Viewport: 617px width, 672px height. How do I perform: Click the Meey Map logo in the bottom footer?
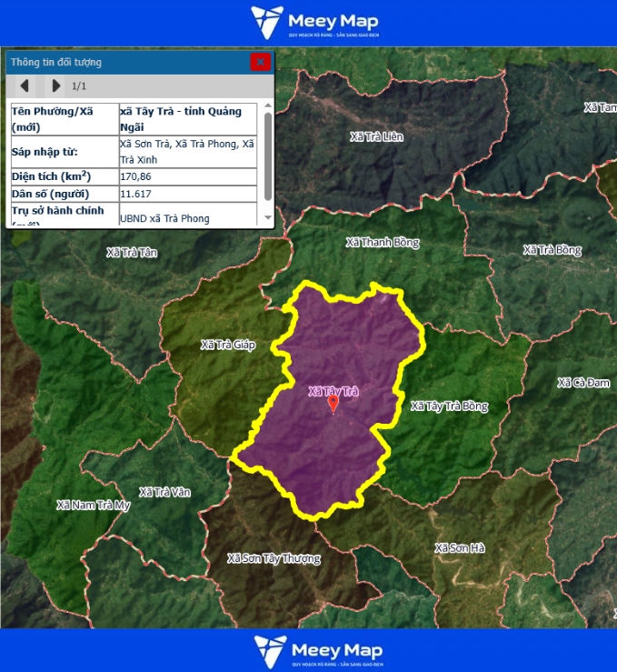(317, 651)
